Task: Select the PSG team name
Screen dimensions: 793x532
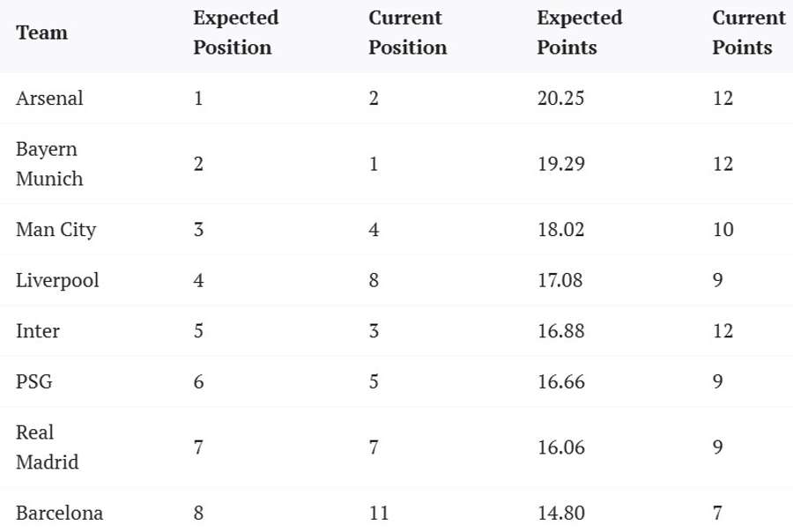Action: pyautogui.click(x=34, y=381)
